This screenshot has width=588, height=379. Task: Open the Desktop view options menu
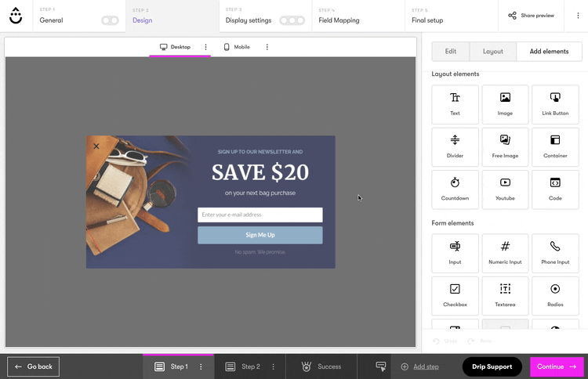tap(206, 47)
